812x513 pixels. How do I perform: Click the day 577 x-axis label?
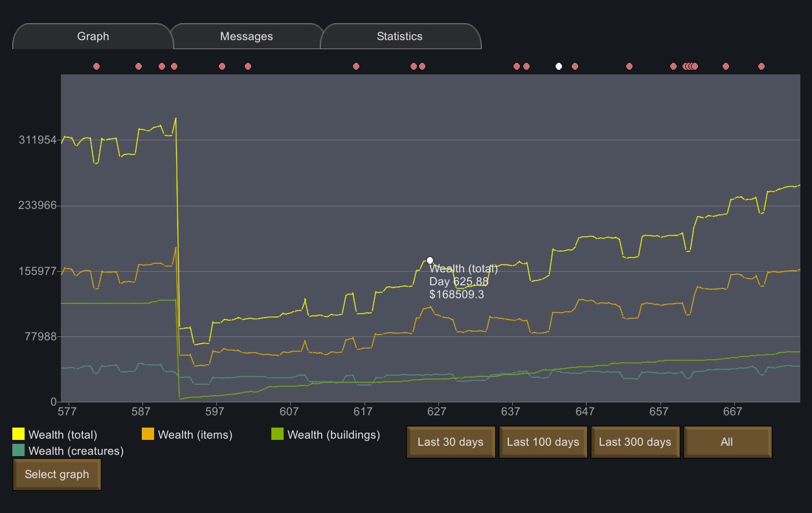[67, 411]
